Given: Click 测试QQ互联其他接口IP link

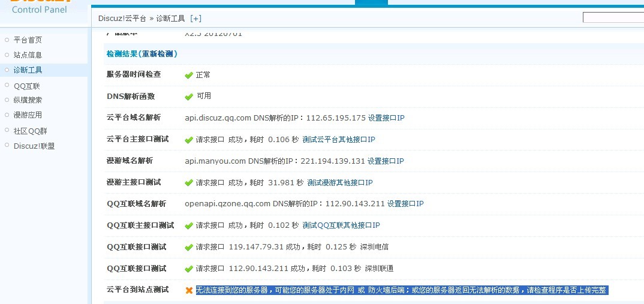Looking at the screenshot, I should click(x=341, y=225).
